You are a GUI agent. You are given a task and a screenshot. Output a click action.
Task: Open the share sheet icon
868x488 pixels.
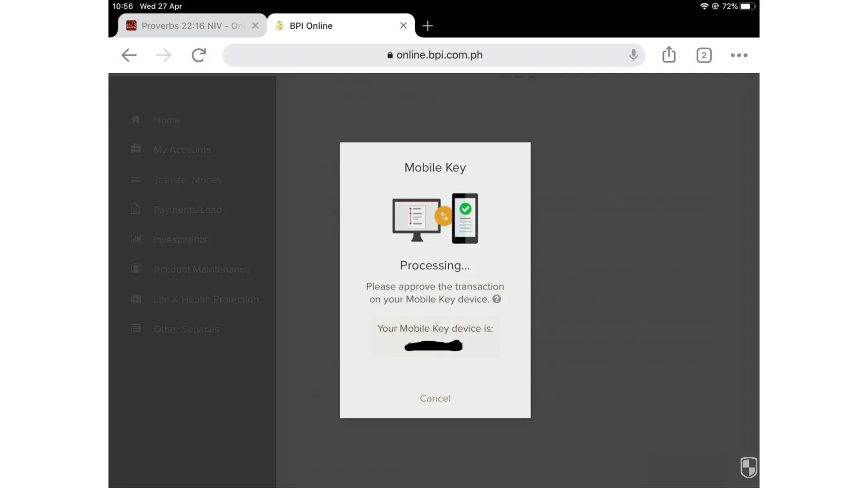[669, 55]
